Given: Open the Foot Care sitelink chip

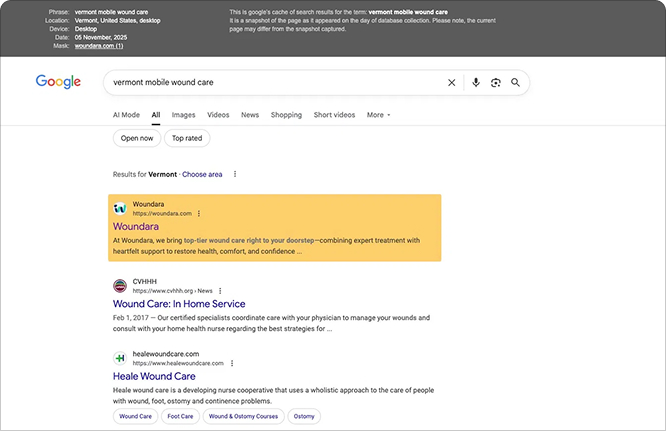Looking at the screenshot, I should coord(180,416).
